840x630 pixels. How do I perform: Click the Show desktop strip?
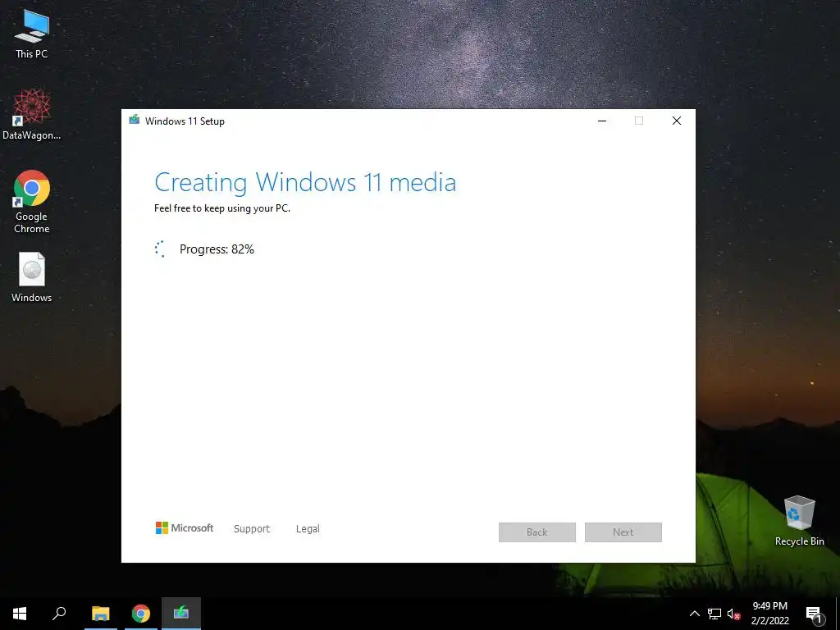pos(838,614)
